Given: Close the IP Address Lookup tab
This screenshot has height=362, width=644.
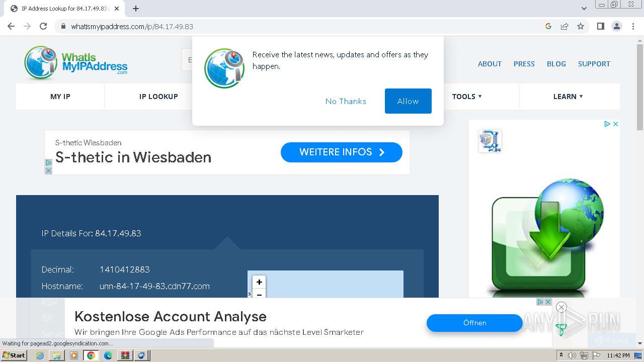Looking at the screenshot, I should [x=117, y=9].
